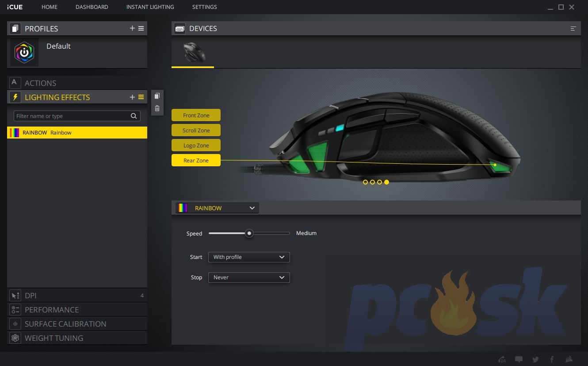Select the Front Zone button
Screen dimensions: 588x366
click(x=196, y=116)
